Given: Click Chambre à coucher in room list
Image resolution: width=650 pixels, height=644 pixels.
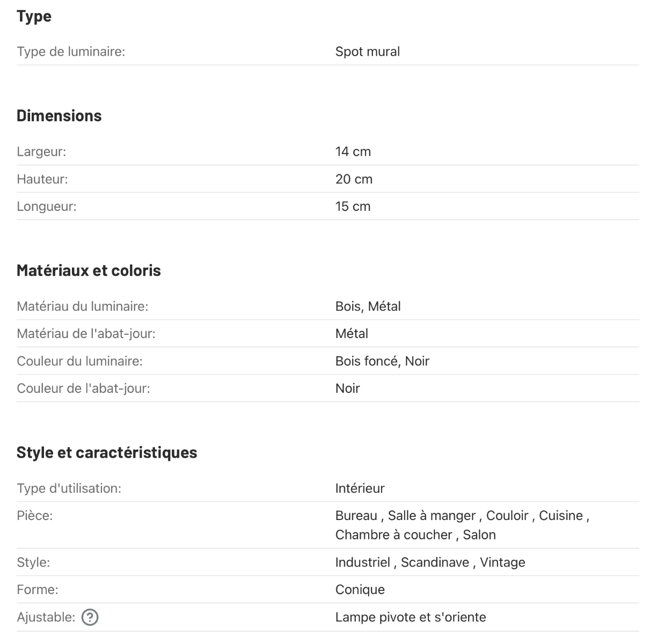Looking at the screenshot, I should tap(393, 535).
